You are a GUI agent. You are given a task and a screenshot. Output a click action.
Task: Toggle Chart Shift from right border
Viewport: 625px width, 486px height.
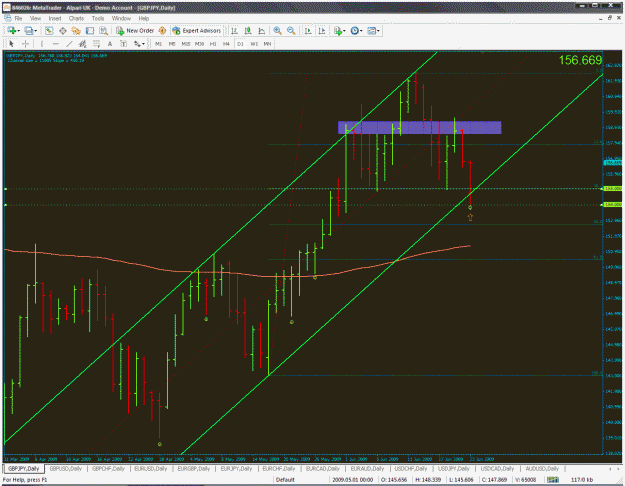click(x=322, y=31)
